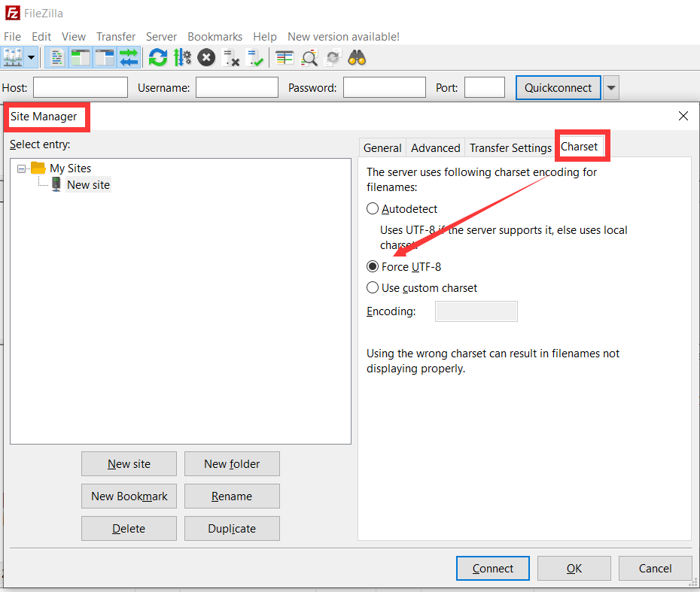Click the reconnect to last server icon
700x592 pixels.
click(x=255, y=58)
